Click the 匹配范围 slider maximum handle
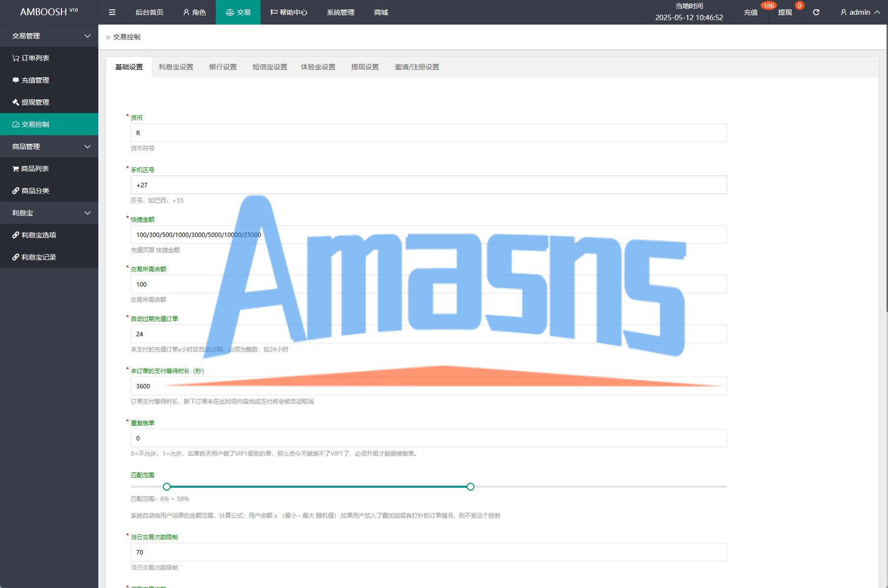The height and width of the screenshot is (588, 888). tap(471, 487)
